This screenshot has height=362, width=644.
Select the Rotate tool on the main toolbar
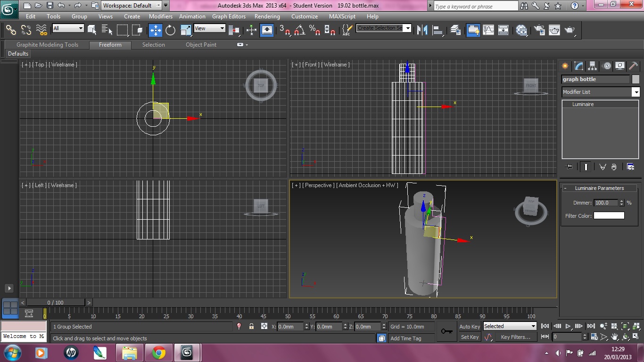click(x=170, y=30)
